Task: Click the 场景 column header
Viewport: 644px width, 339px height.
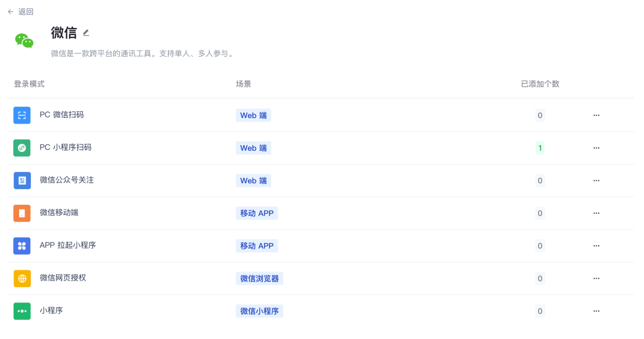Action: click(x=243, y=84)
